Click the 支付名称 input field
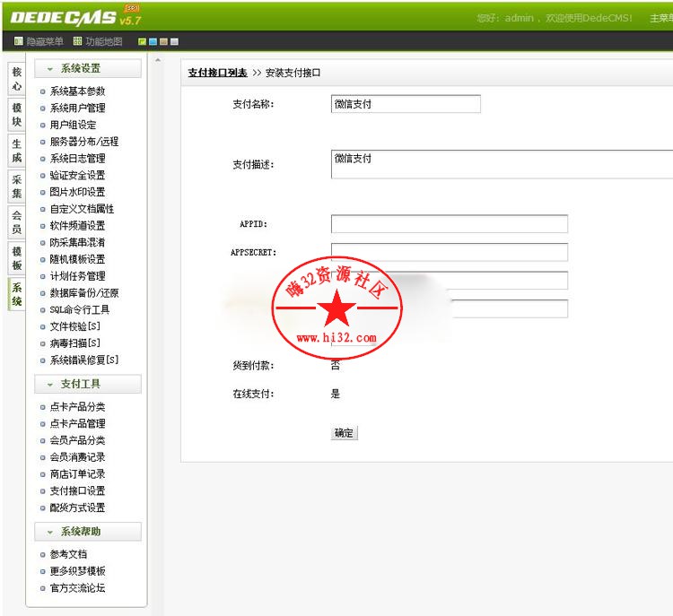Image resolution: width=673 pixels, height=616 pixels. click(x=406, y=104)
